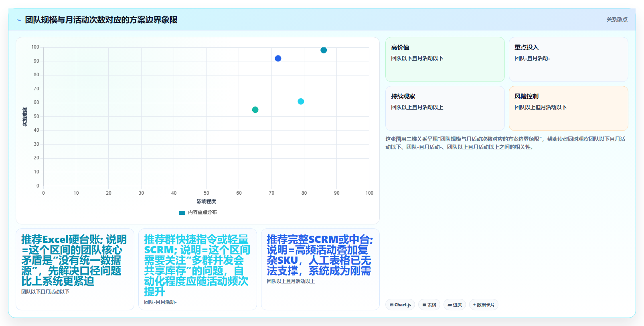Select the 数据卡片 tag
Image resolution: width=644 pixels, height=326 pixels.
484,305
